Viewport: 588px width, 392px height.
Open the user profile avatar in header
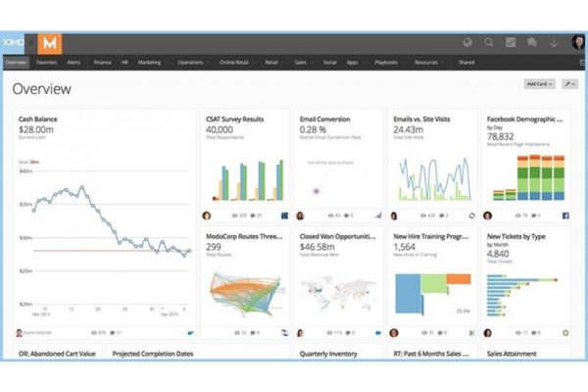pos(578,42)
